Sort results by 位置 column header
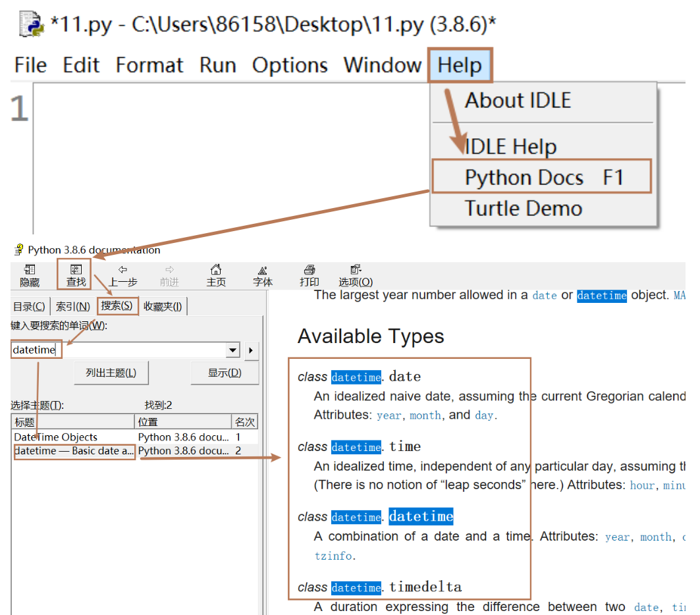Screen dimensions: 700x615 tap(182, 422)
